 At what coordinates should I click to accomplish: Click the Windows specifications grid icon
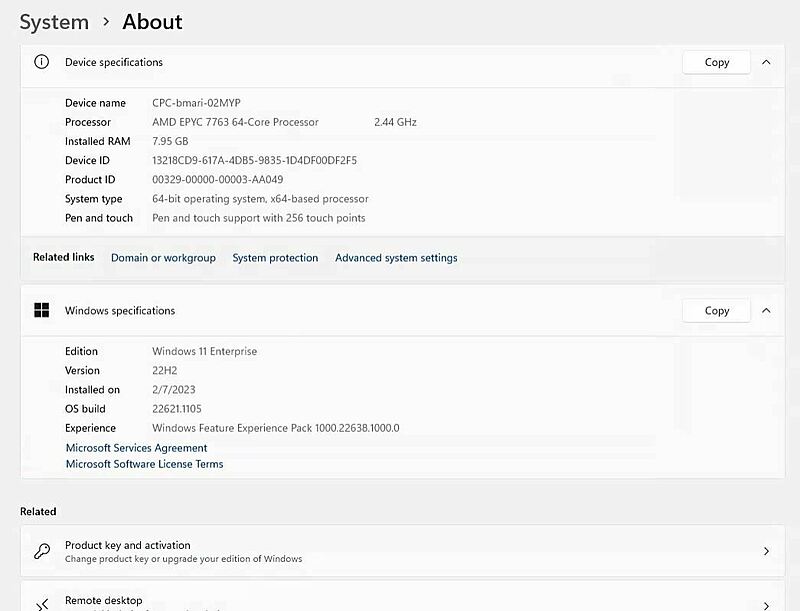41,310
